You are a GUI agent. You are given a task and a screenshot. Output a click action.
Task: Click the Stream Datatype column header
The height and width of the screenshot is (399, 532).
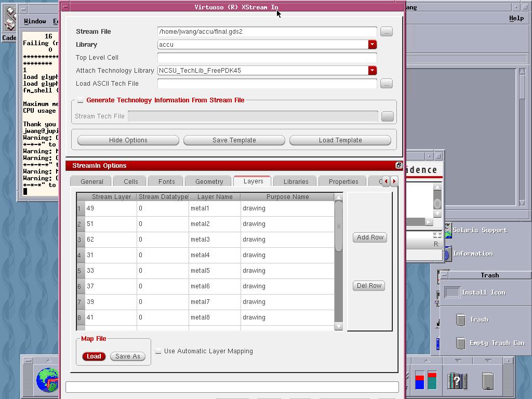163,197
